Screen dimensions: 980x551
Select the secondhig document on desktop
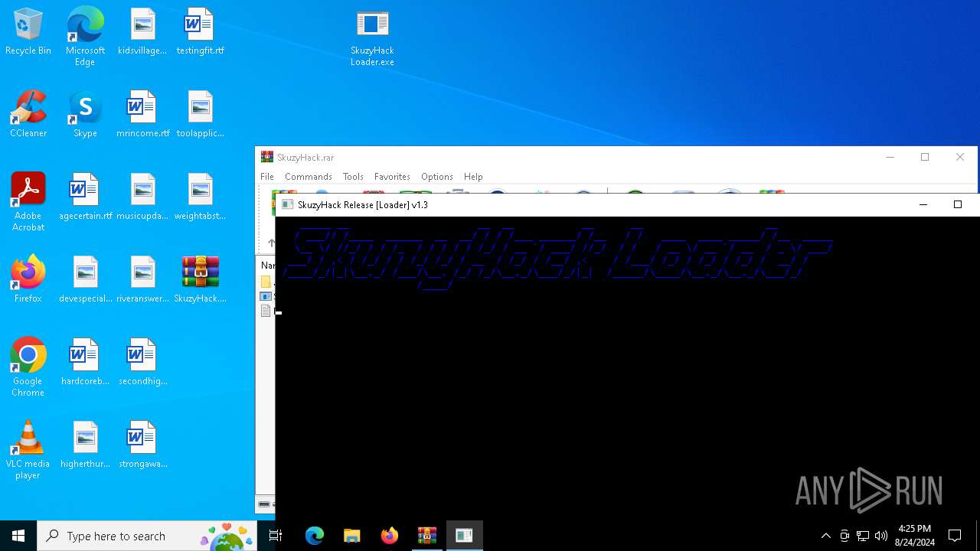click(x=142, y=363)
